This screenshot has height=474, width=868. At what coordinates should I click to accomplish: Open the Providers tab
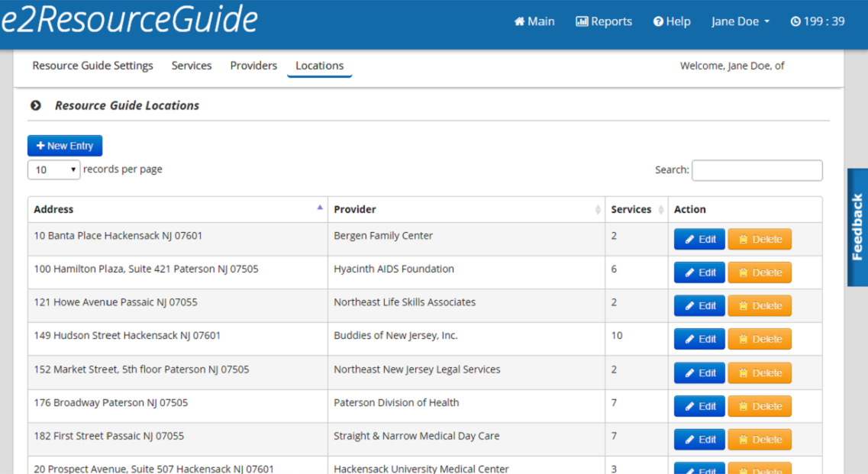pyautogui.click(x=253, y=66)
